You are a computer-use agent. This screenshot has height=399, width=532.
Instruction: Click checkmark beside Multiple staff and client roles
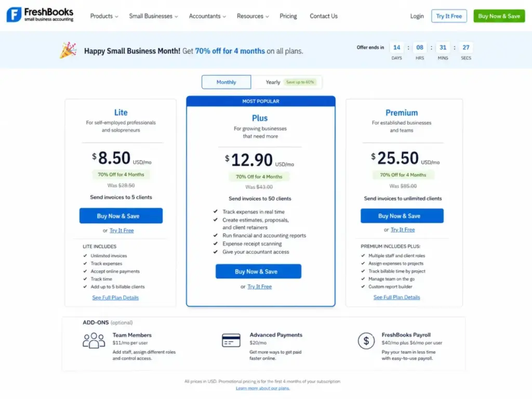pyautogui.click(x=363, y=256)
